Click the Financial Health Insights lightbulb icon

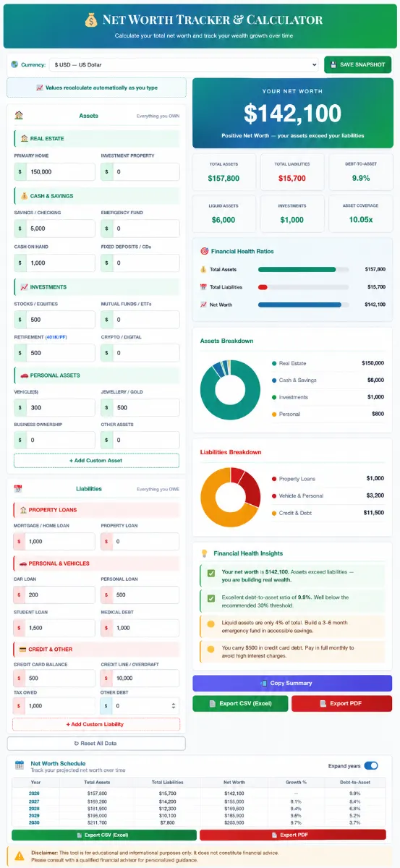pos(205,553)
